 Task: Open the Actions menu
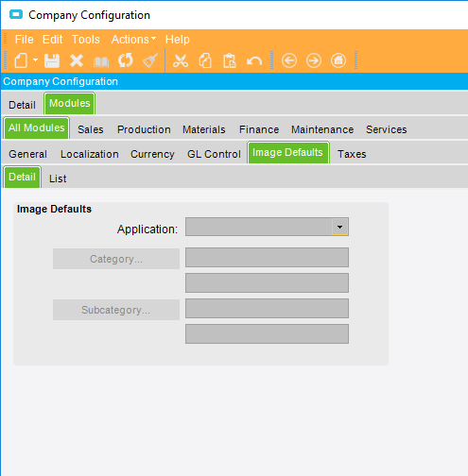coord(133,40)
